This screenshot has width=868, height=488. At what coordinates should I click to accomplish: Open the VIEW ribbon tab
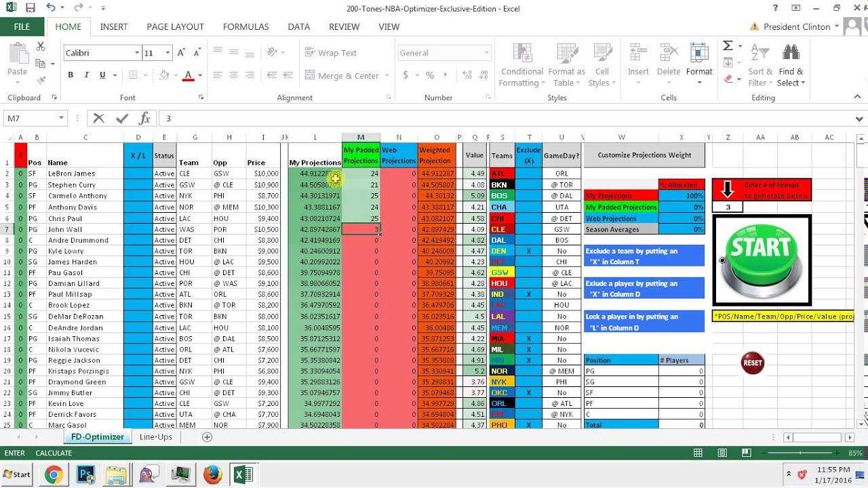389,26
